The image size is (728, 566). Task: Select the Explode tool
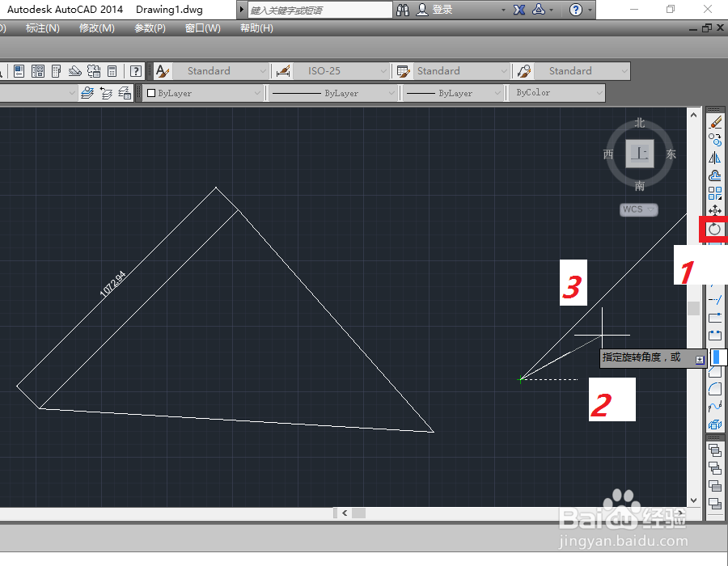[715, 424]
